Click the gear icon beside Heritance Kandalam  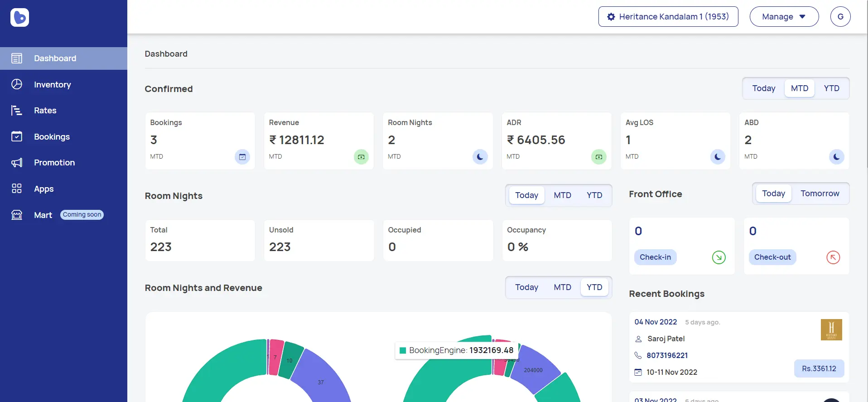point(611,17)
